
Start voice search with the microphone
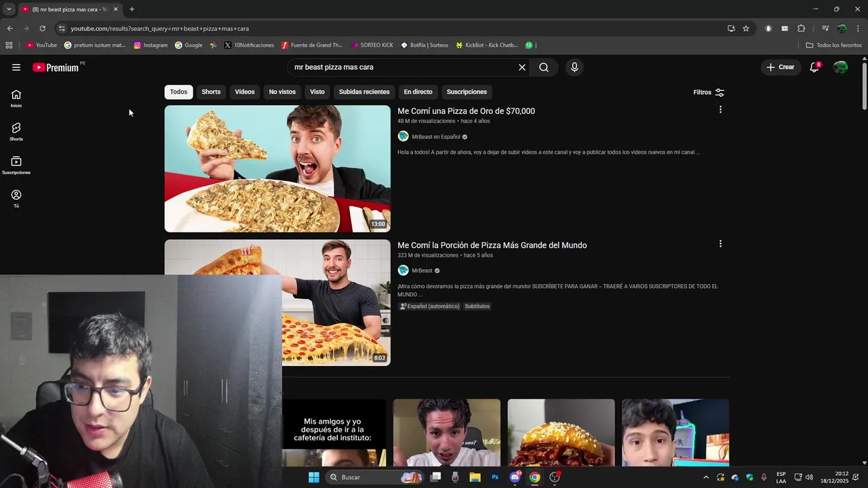pos(574,67)
